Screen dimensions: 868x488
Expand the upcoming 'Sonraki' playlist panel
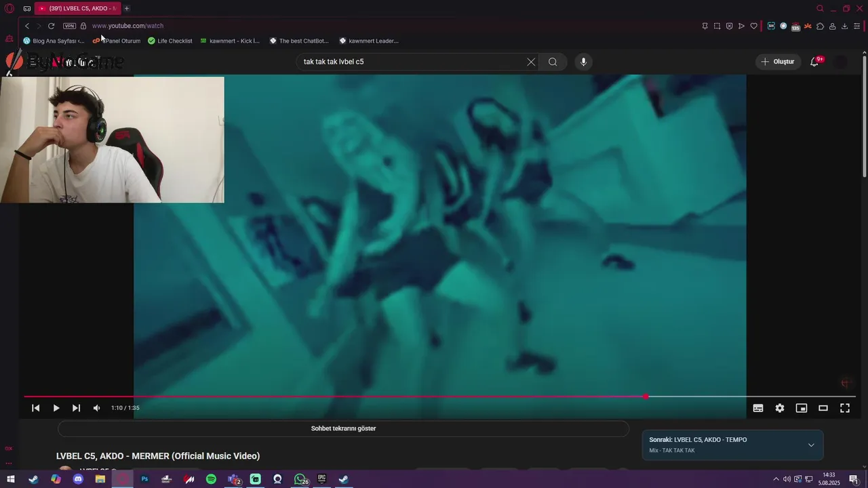(811, 445)
